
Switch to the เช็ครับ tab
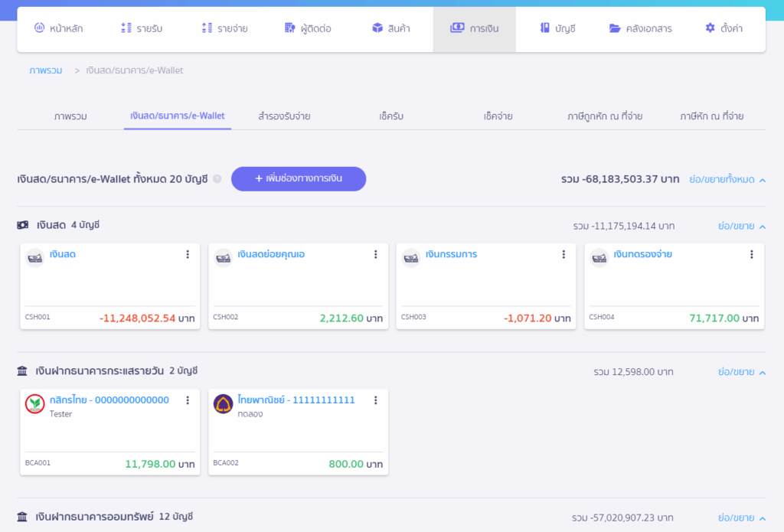pos(391,116)
